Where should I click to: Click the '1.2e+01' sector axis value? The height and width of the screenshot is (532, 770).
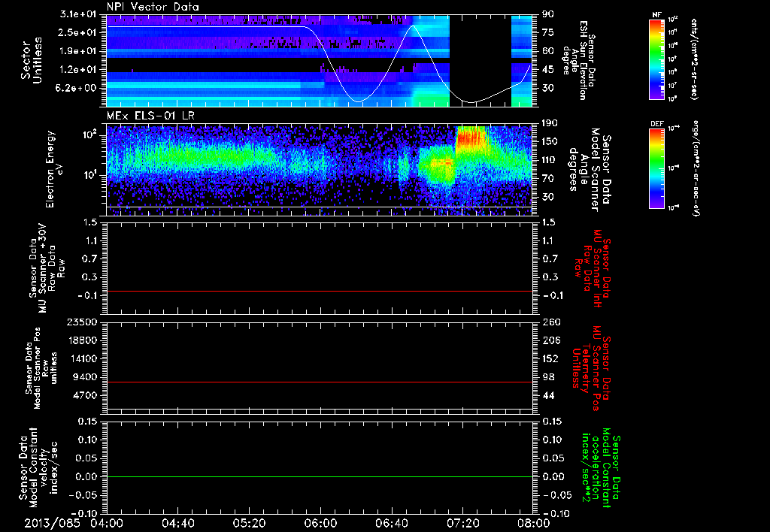78,70
